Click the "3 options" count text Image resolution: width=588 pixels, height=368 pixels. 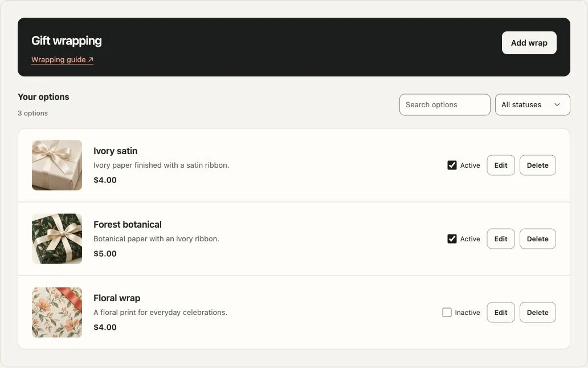pos(32,113)
